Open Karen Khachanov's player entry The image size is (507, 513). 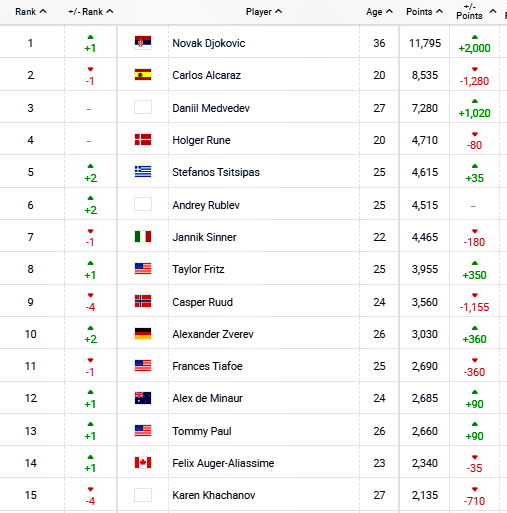pyautogui.click(x=214, y=495)
